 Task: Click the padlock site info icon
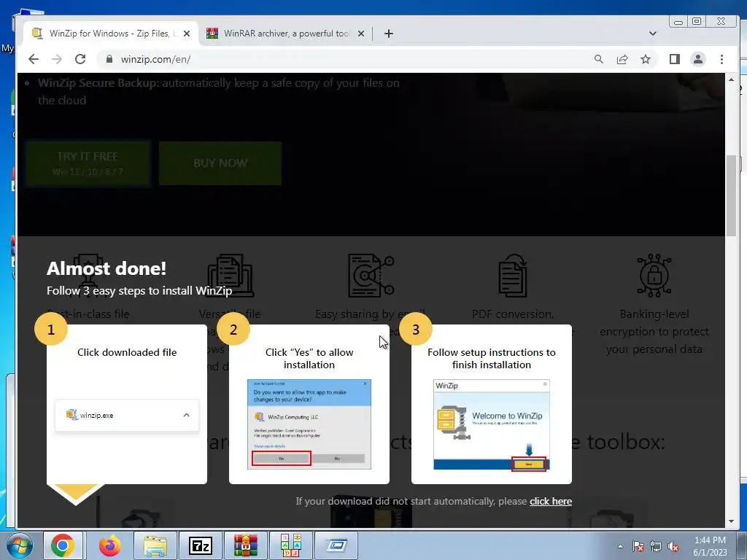click(x=109, y=59)
